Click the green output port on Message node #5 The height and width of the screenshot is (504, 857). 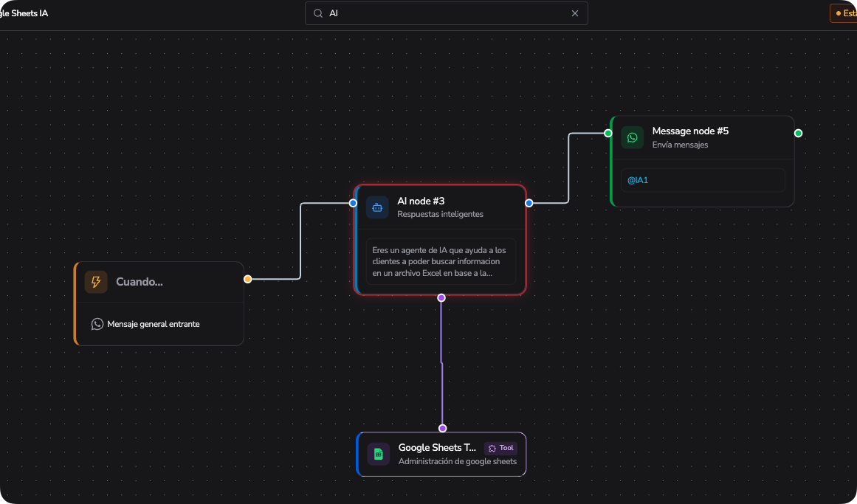799,134
